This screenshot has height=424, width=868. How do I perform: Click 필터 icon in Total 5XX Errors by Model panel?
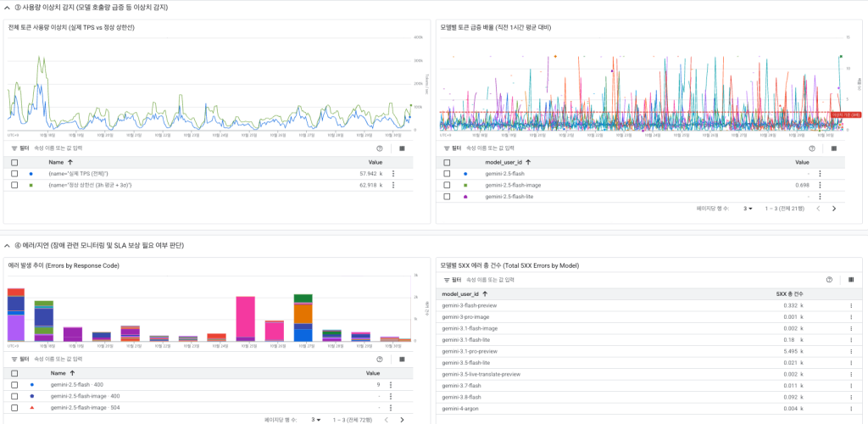pyautogui.click(x=447, y=280)
